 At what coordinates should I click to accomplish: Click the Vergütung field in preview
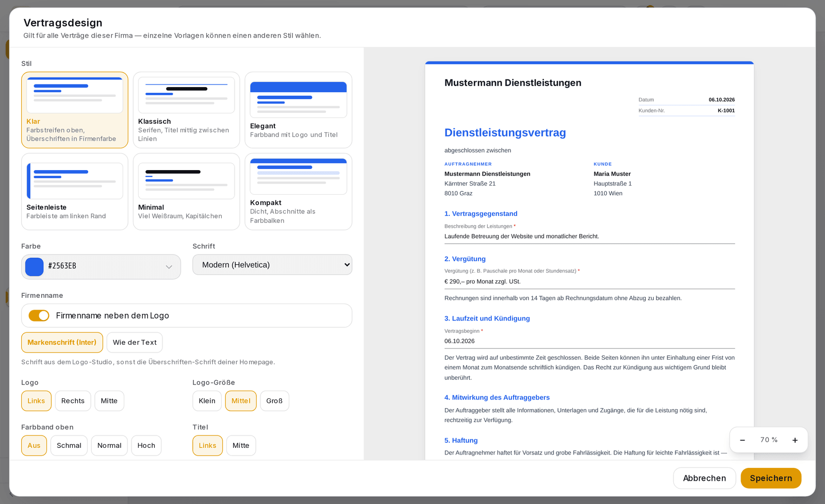tap(589, 282)
